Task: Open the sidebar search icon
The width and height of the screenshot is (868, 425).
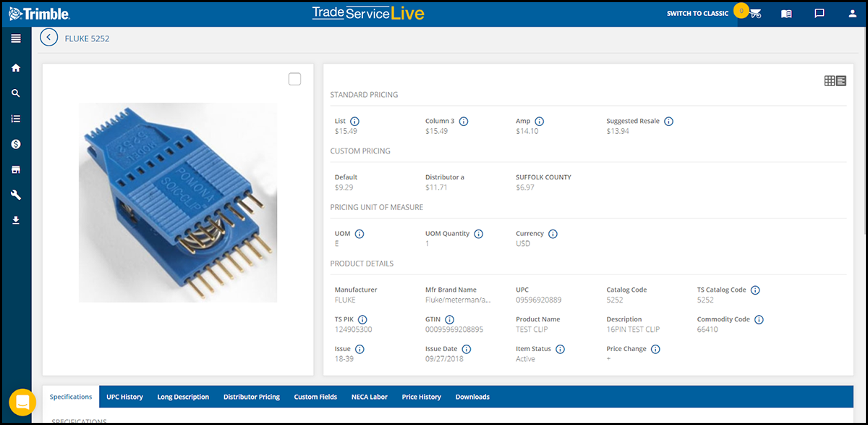Action: click(16, 93)
